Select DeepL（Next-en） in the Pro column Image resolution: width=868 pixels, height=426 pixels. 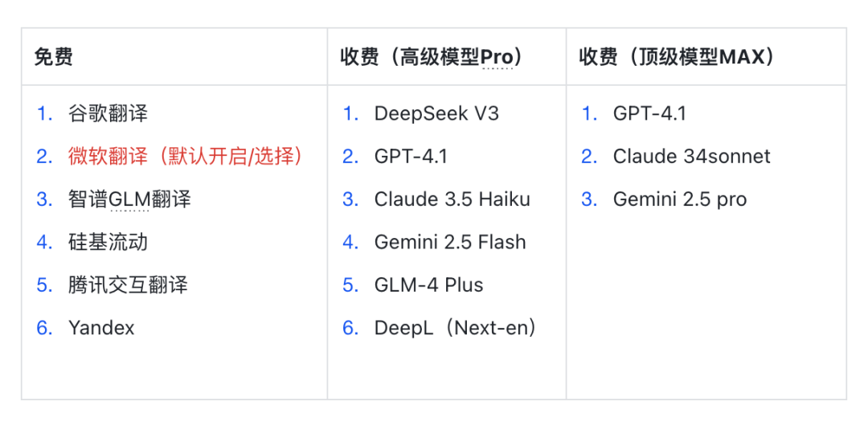pyautogui.click(x=456, y=327)
